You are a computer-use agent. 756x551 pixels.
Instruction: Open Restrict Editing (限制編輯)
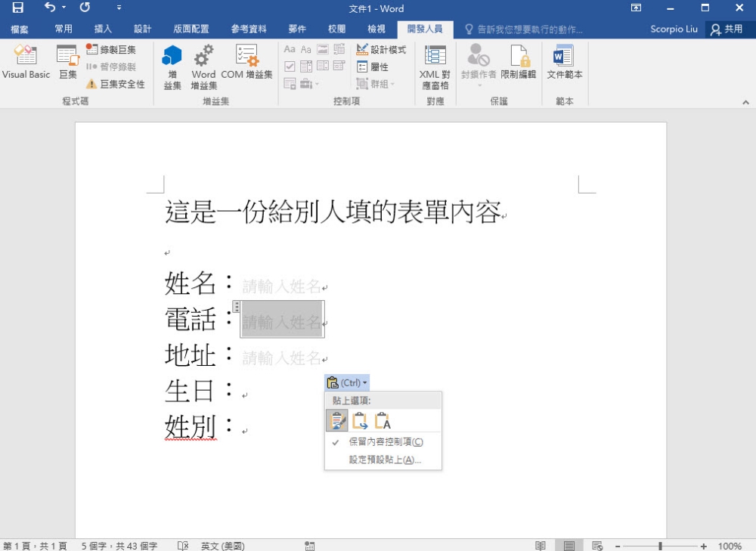pos(519,61)
